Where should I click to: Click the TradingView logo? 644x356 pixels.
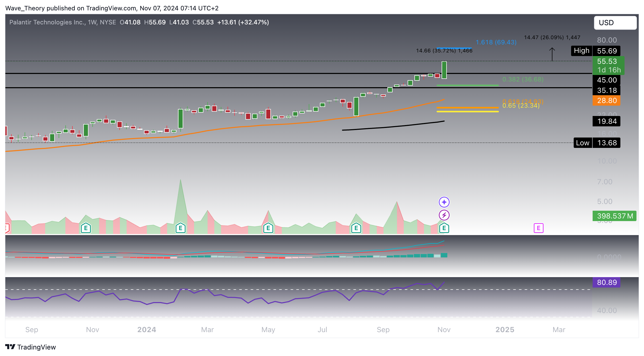tap(30, 347)
